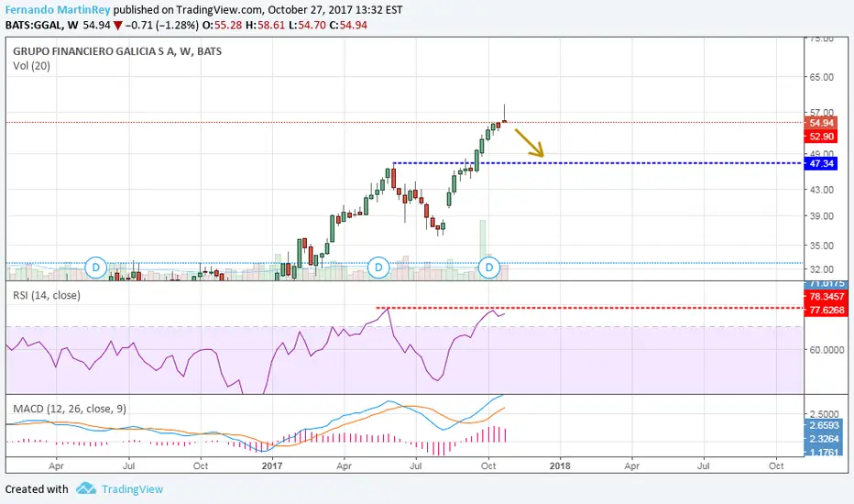Image resolution: width=854 pixels, height=504 pixels.
Task: Click the 32.00 price axis label
Action: click(821, 269)
